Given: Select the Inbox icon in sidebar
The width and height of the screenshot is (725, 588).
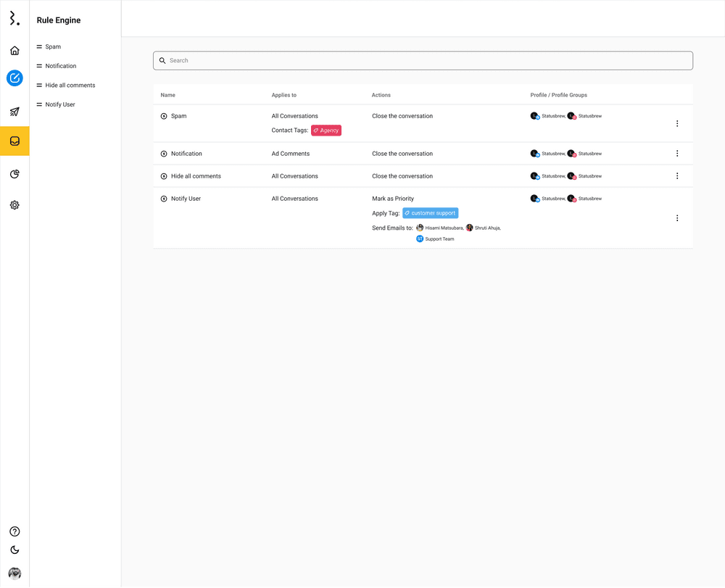Looking at the screenshot, I should click(x=14, y=141).
